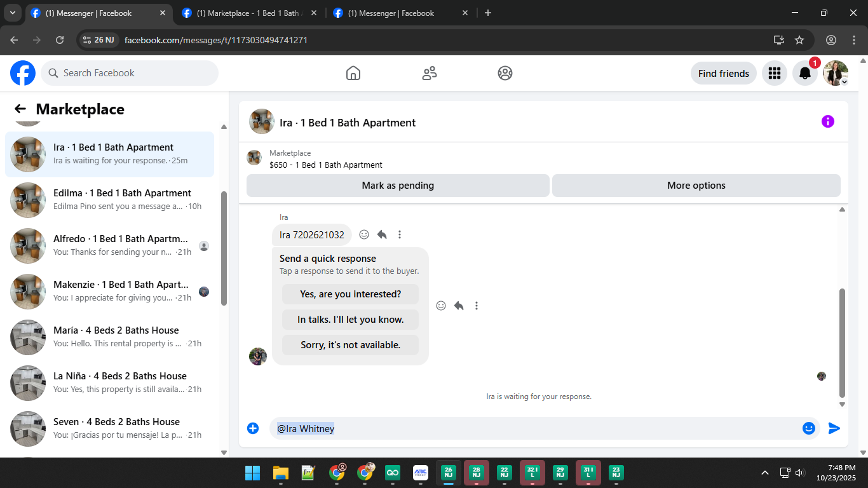Open Seven 4 Beds 2 Baths House conversation
Screen dimensions: 868x488
(x=109, y=429)
